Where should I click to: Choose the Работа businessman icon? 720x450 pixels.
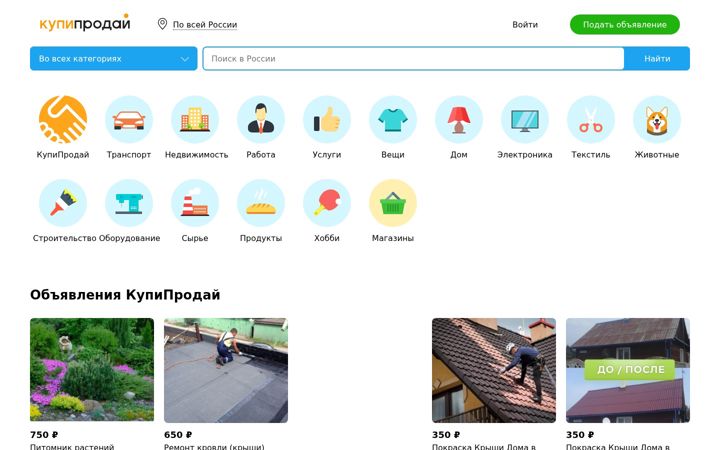261,119
